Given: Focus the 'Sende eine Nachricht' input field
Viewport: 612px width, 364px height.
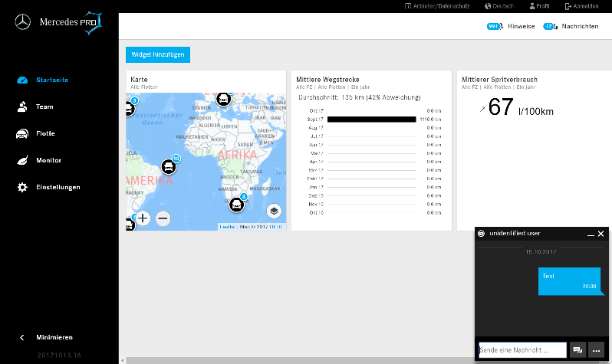Looking at the screenshot, I should pos(522,350).
